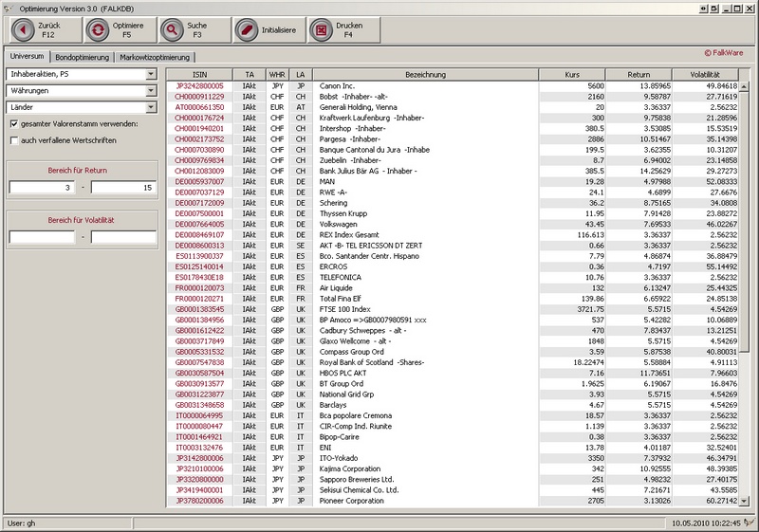
Task: Sort by the Kurs column header
Action: point(572,75)
